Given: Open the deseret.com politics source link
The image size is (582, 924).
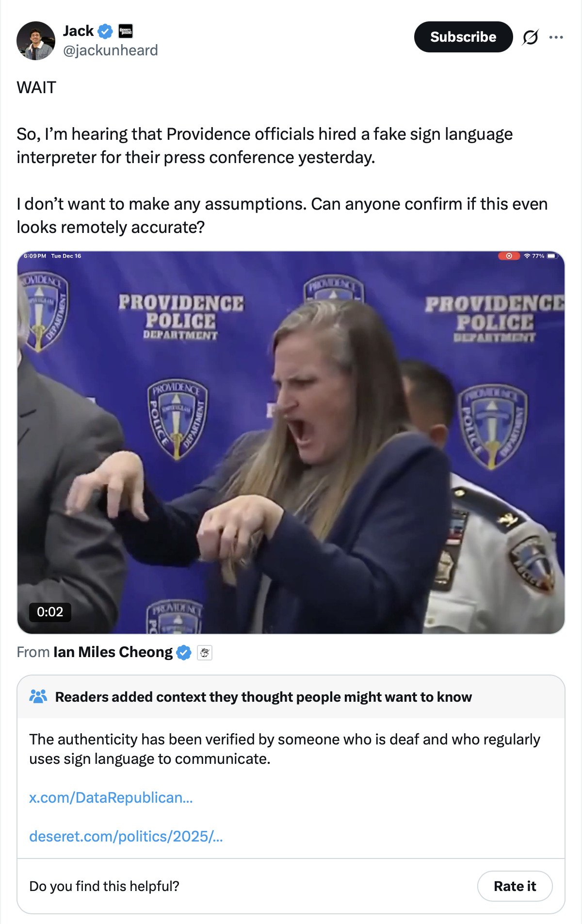Looking at the screenshot, I should click(x=126, y=836).
